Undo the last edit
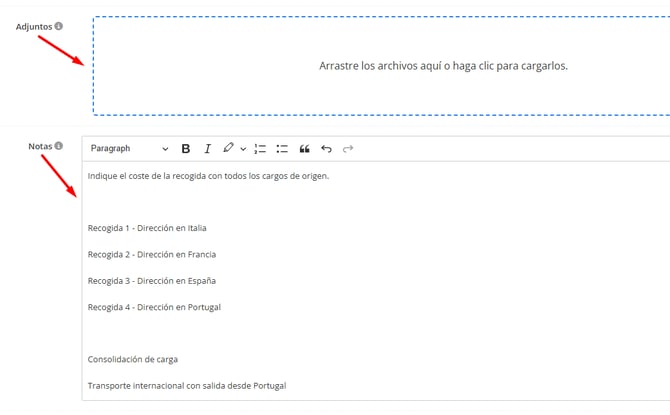This screenshot has width=670, height=415. pos(326,149)
